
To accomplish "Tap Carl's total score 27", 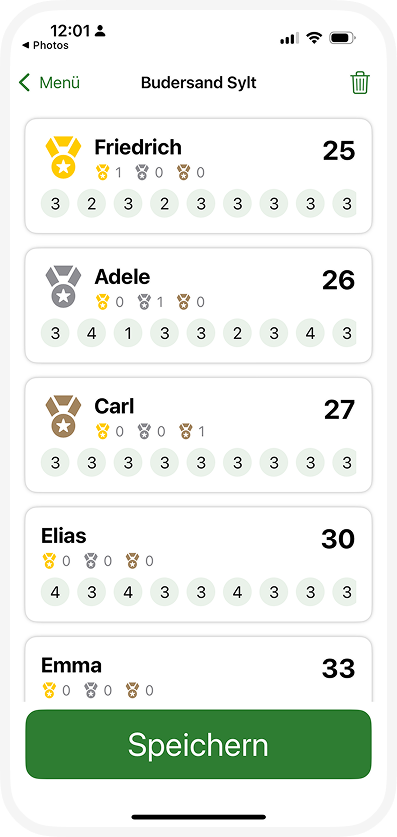I will tap(339, 410).
